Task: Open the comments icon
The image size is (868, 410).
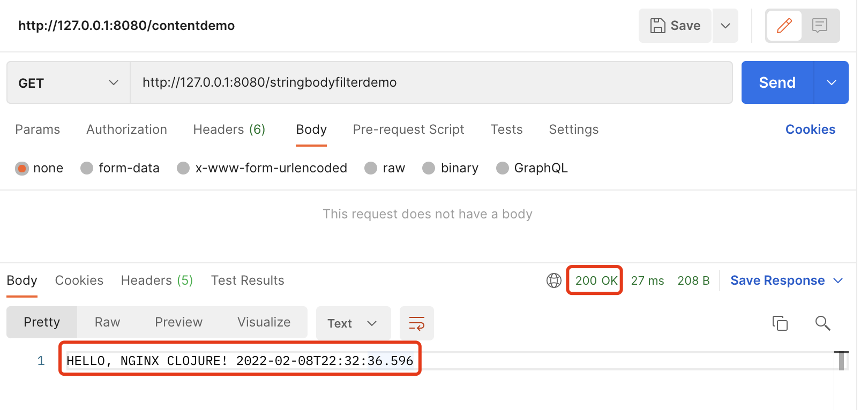Action: 819,26
